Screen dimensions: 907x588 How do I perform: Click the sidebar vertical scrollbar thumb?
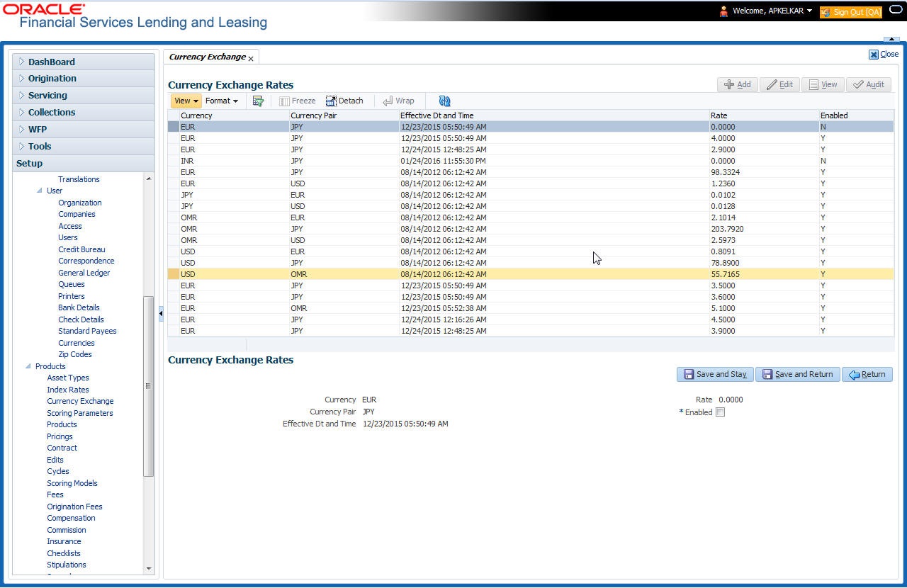148,385
